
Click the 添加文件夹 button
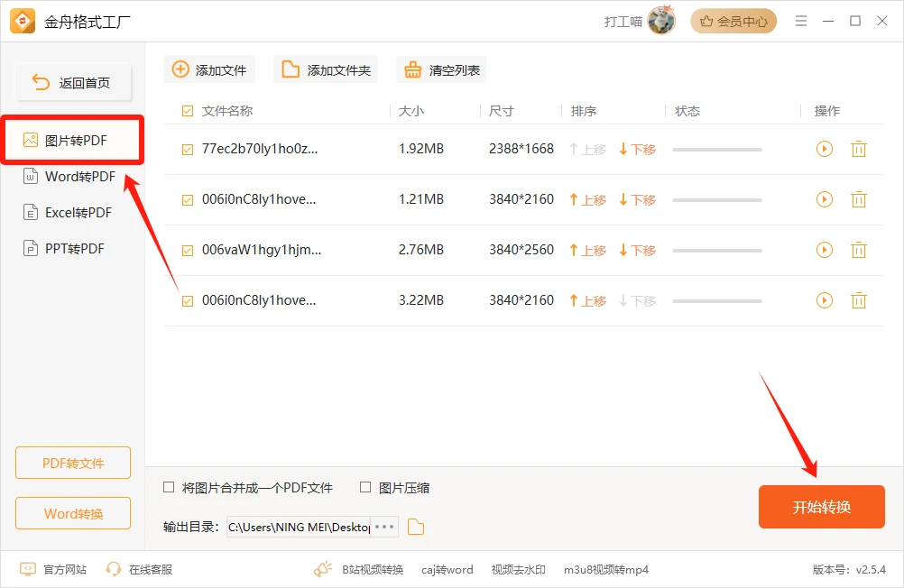(326, 69)
